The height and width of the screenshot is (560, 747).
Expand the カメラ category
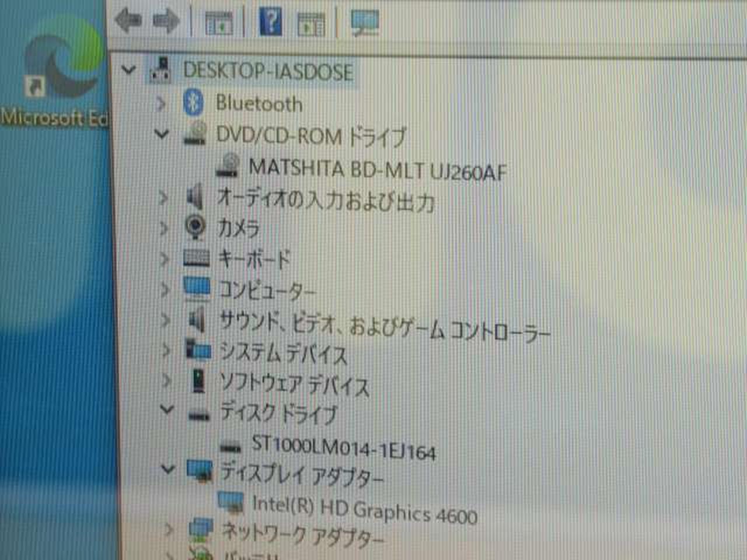click(165, 228)
